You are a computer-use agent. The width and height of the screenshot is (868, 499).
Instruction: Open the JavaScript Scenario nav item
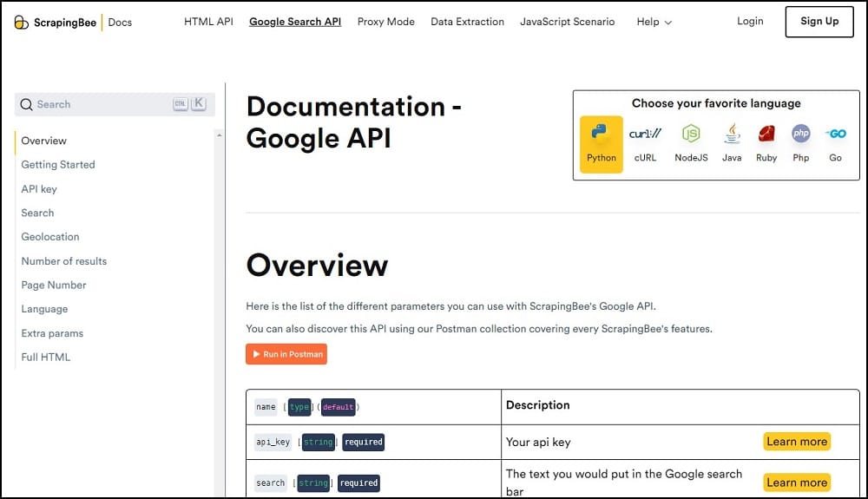tap(568, 22)
